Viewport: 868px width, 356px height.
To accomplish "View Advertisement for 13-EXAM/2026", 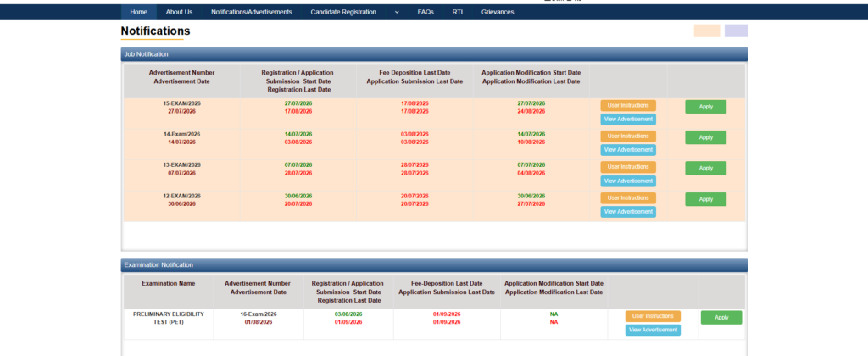I will click(x=628, y=181).
